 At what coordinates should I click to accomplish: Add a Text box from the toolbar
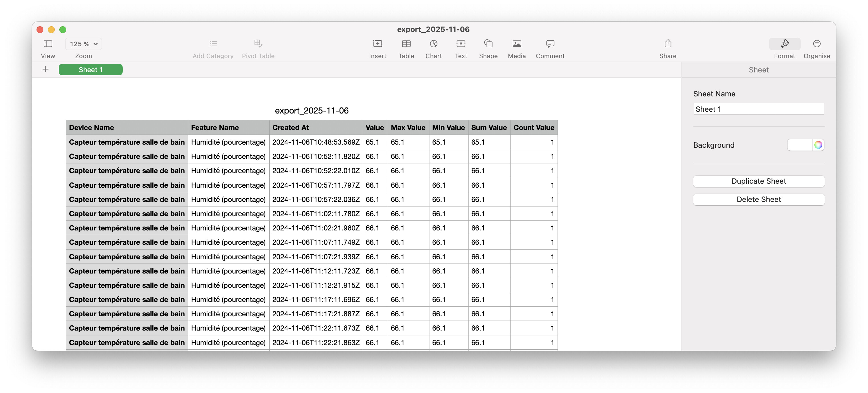[461, 44]
